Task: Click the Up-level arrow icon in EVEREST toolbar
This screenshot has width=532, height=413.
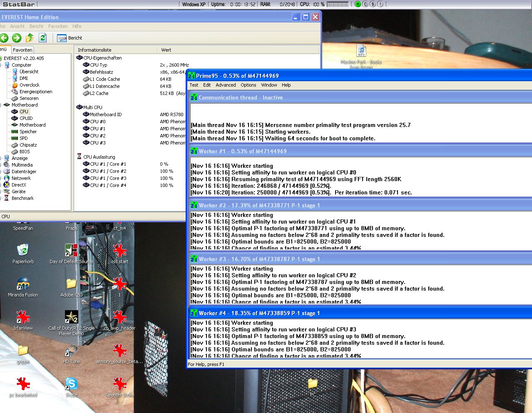Action: (30, 38)
